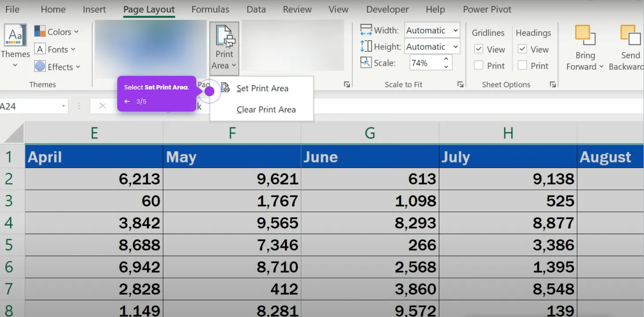Open the Name Box dropdown arrow

(63, 106)
